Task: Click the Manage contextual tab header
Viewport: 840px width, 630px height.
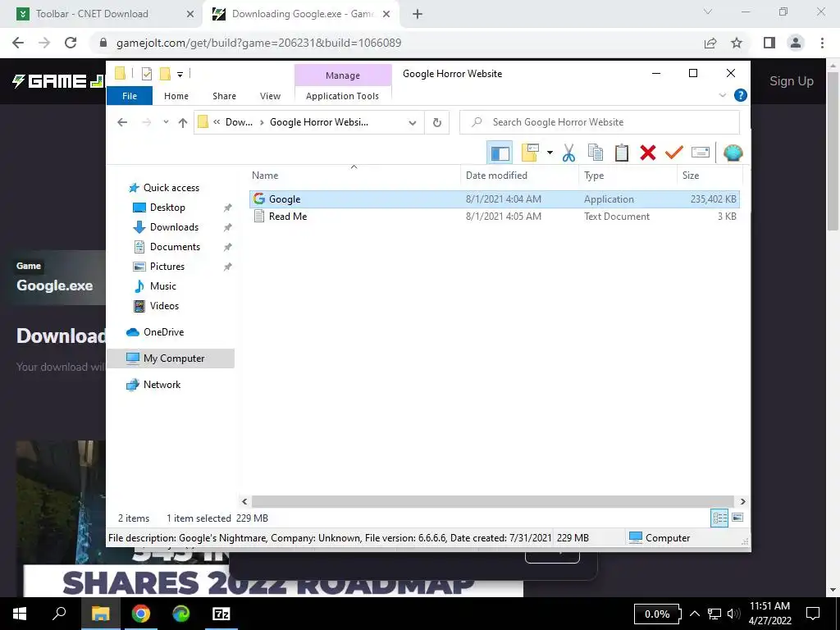Action: point(343,75)
